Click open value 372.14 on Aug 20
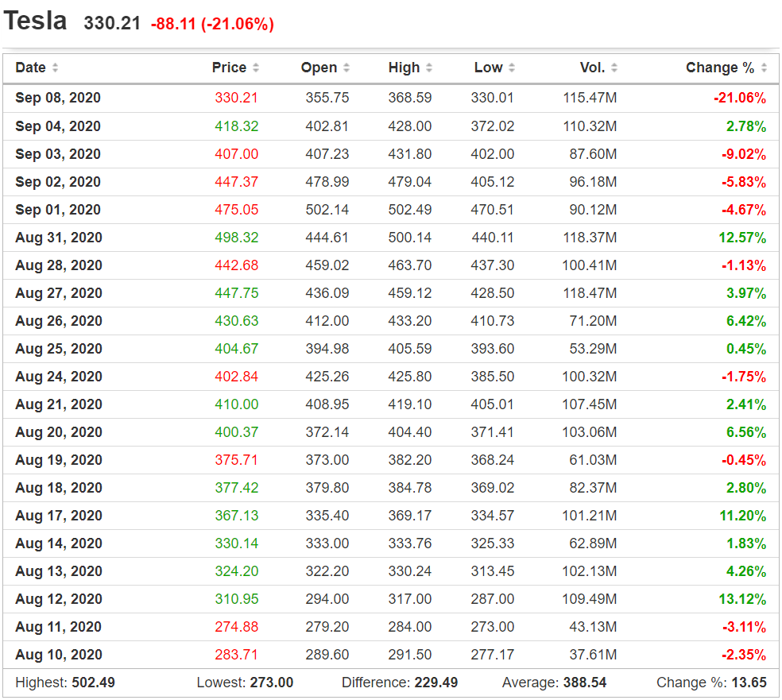 coord(327,432)
